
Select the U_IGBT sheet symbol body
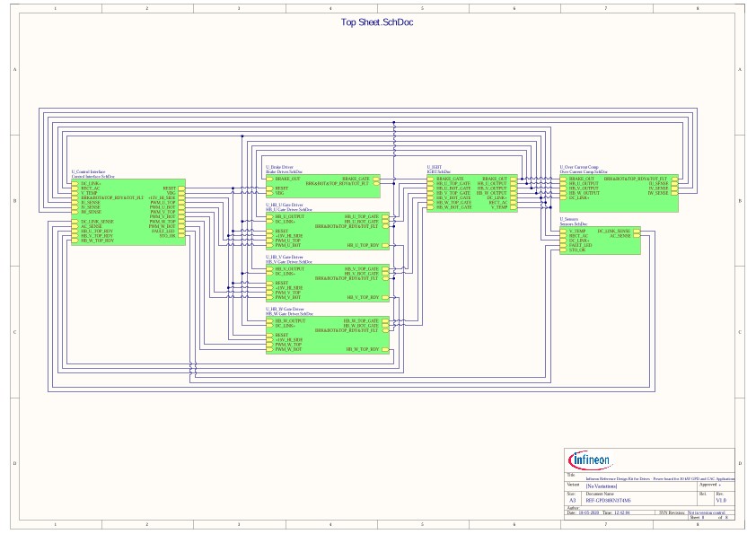471,193
